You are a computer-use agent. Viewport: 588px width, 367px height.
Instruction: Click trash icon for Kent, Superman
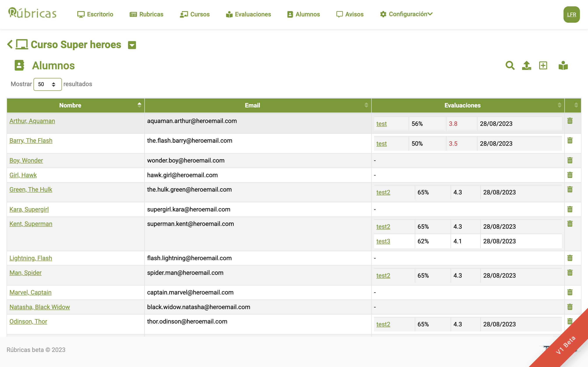(x=570, y=223)
